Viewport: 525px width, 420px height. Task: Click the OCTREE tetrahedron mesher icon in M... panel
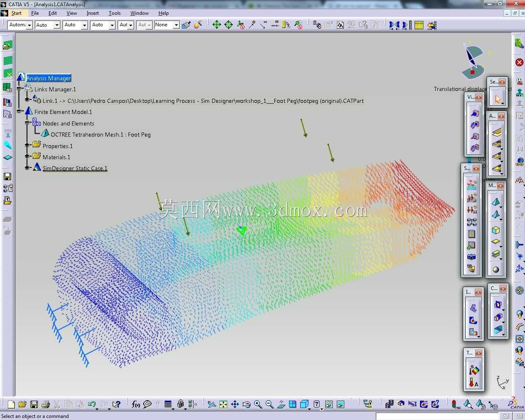click(x=496, y=202)
